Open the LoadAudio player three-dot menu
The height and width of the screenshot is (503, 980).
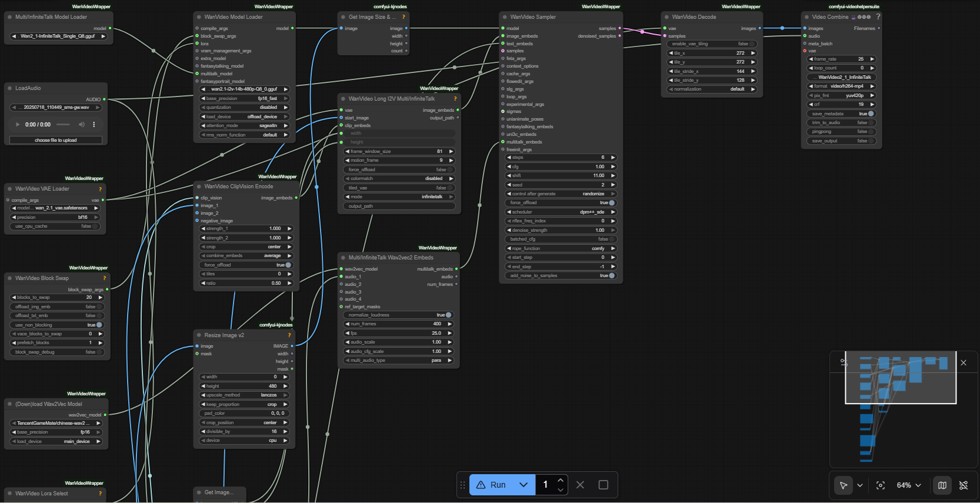tap(94, 125)
